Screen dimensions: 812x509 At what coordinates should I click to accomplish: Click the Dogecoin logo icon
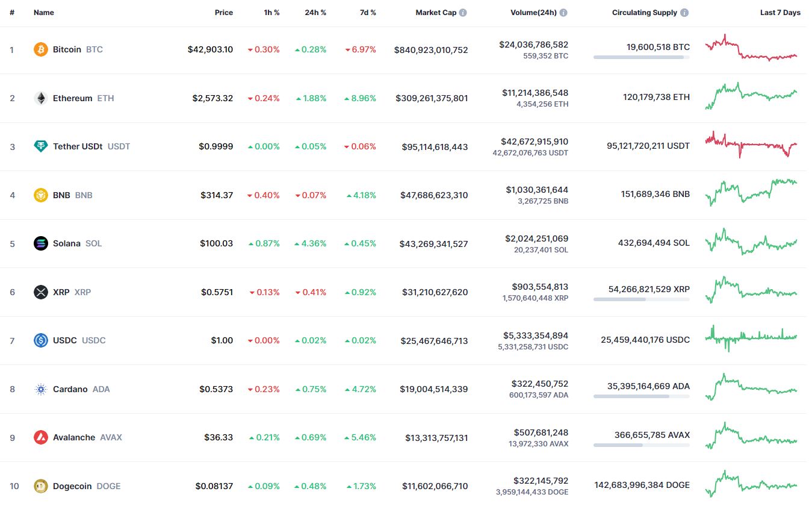click(x=41, y=486)
